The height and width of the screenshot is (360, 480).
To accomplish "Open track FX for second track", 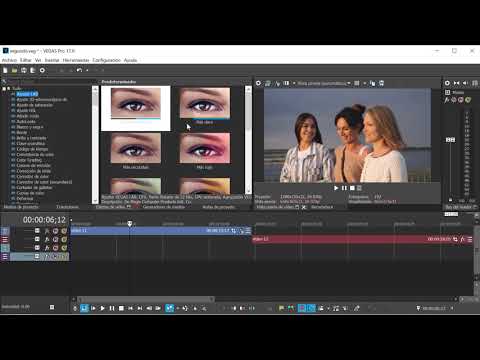I will tap(47, 239).
